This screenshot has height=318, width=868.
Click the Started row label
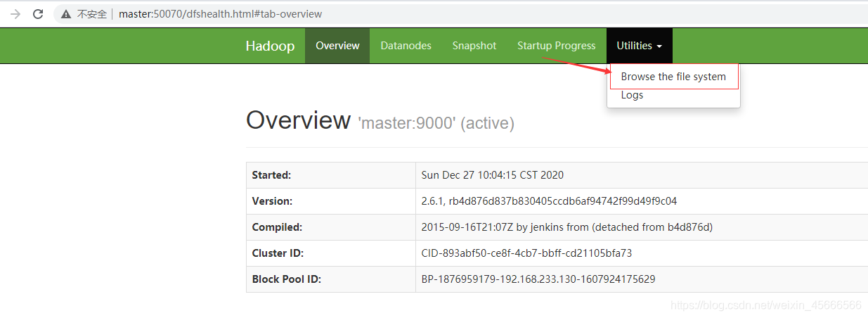[271, 175]
